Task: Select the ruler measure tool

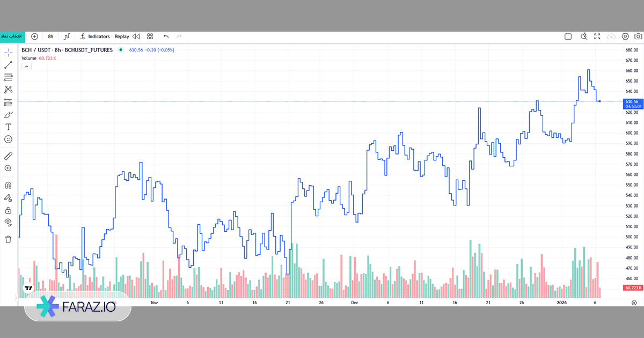Action: click(x=8, y=156)
